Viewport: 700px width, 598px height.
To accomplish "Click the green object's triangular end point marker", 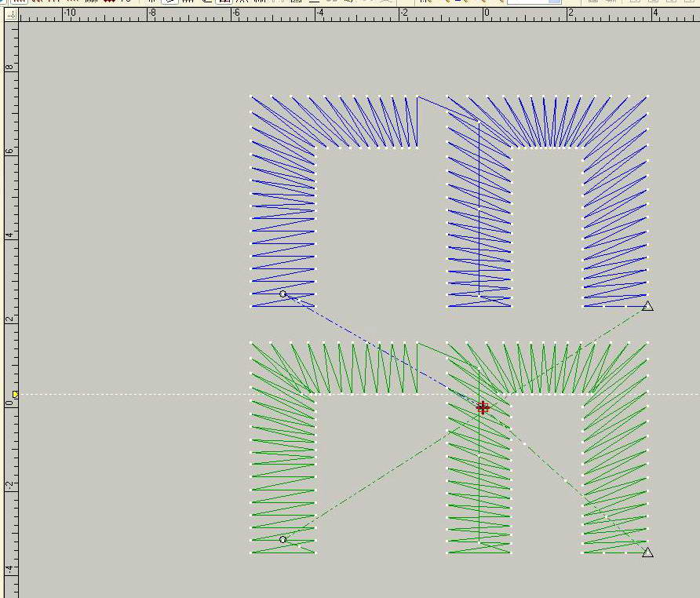I will (647, 552).
